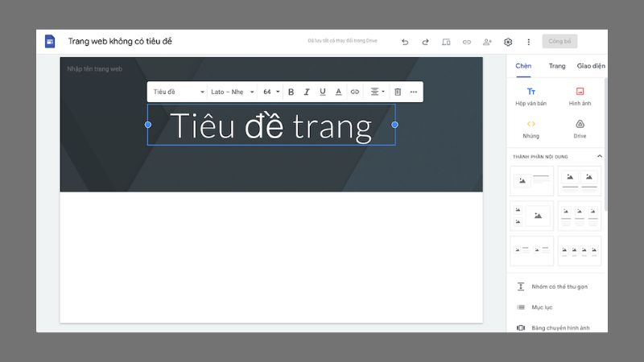Select the two small and one large image layout
644x362 pixels.
click(532, 216)
